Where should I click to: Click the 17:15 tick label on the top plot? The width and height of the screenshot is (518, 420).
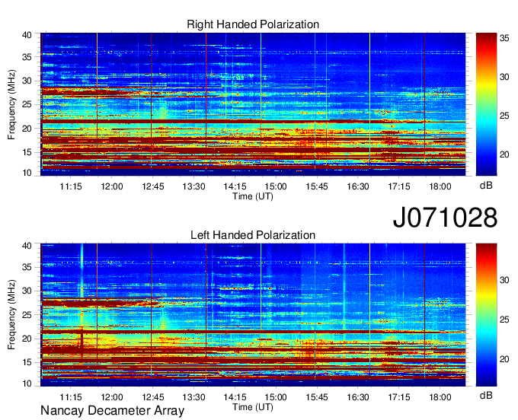tap(399, 186)
